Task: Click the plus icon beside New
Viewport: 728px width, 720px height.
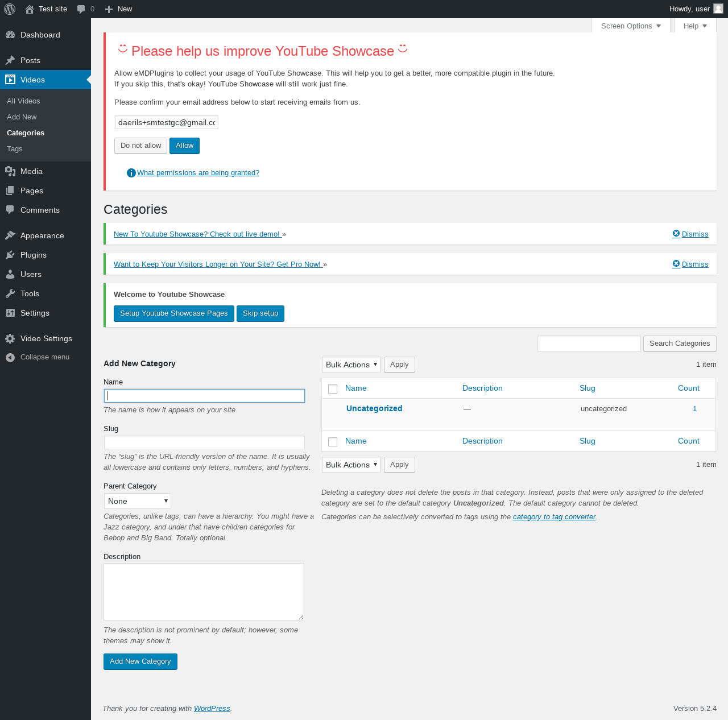Action: click(109, 9)
